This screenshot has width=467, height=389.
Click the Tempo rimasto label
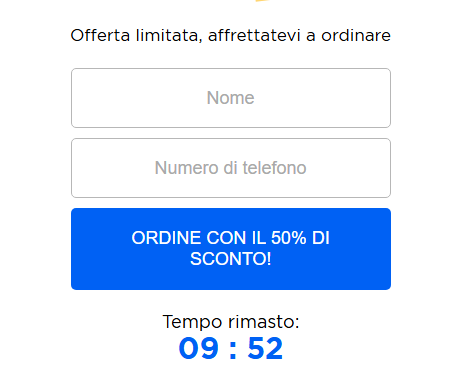231,322
